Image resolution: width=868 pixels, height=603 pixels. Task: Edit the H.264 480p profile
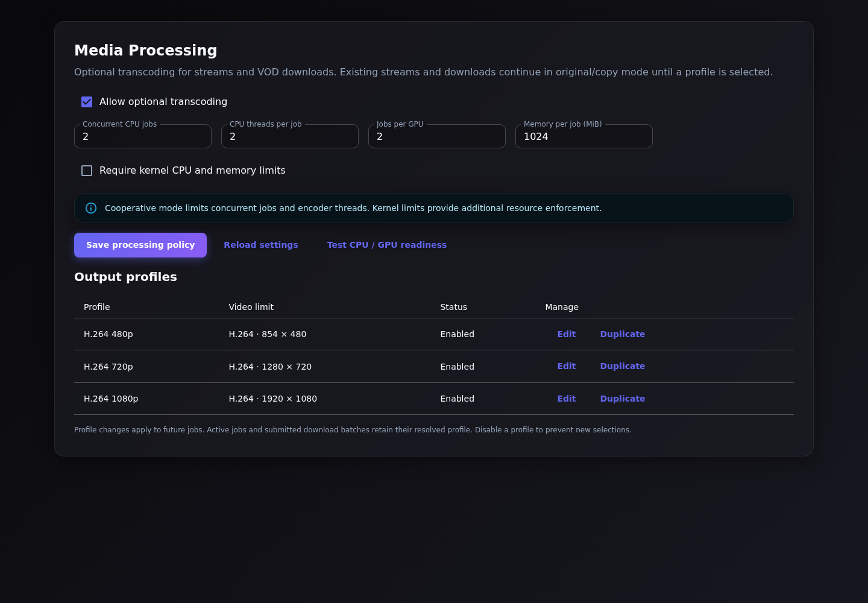(567, 334)
